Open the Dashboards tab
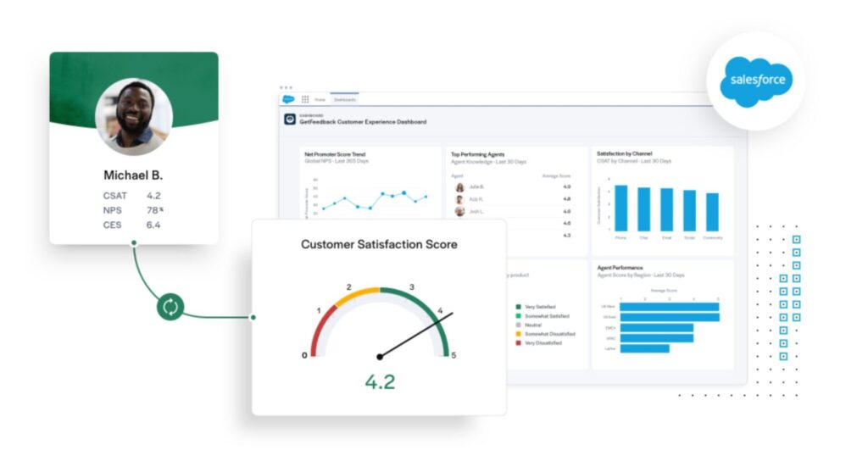This screenshot has width=868, height=467. (343, 99)
